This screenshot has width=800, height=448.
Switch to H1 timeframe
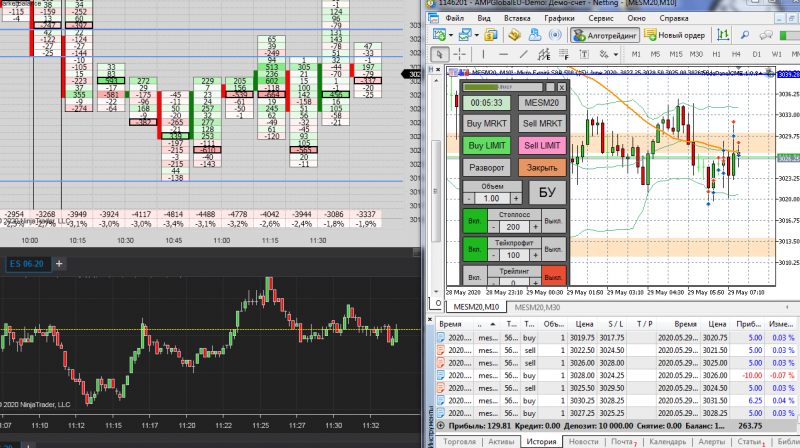point(716,54)
